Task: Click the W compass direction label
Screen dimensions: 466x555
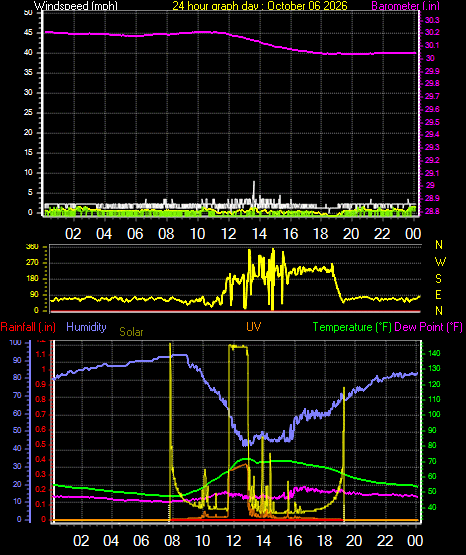Action: 440,262
